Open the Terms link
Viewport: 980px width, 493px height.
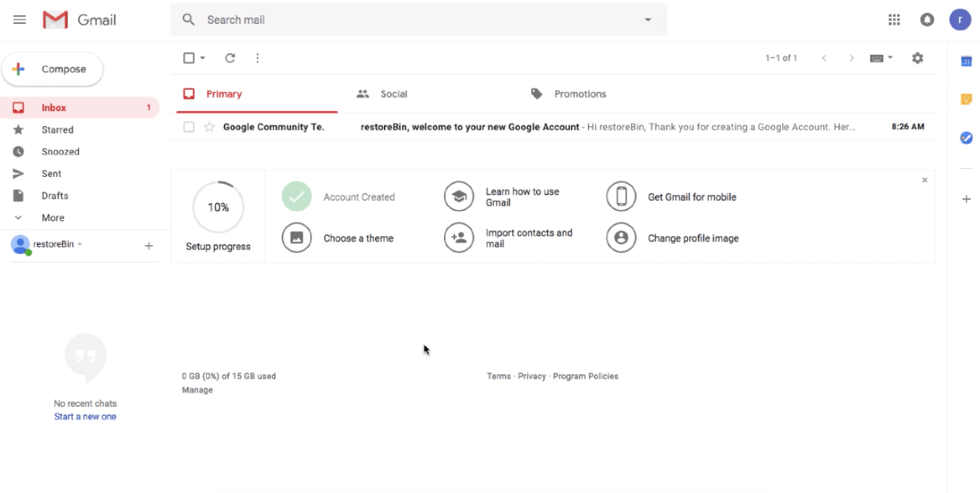pos(498,376)
